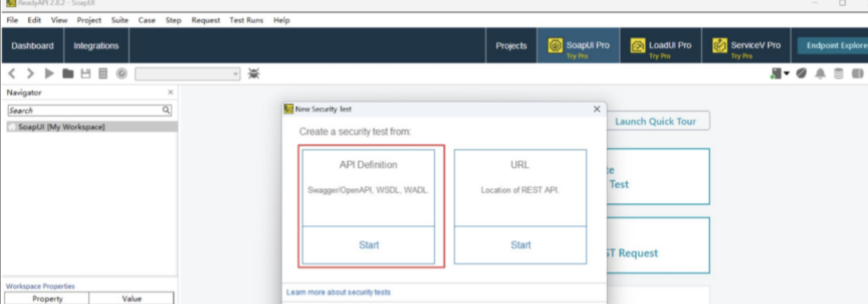Select the LoadUI Pro tab label
The height and width of the screenshot is (304, 868).
coord(670,45)
